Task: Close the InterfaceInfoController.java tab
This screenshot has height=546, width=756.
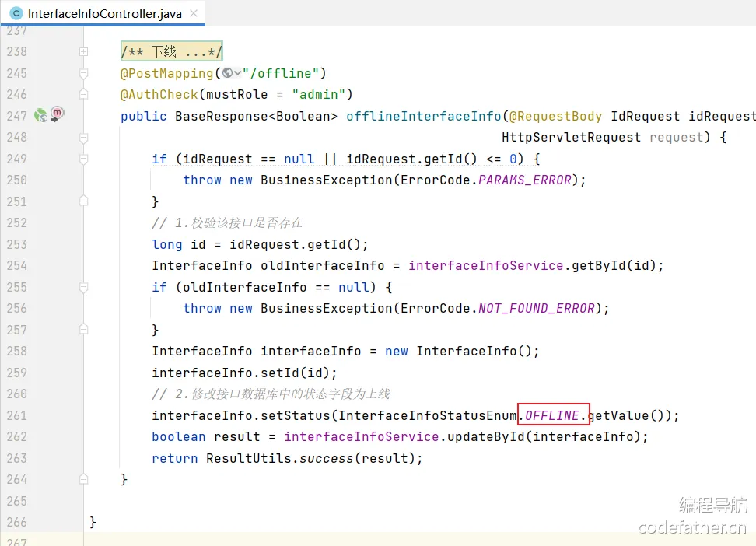Action: tap(194, 13)
